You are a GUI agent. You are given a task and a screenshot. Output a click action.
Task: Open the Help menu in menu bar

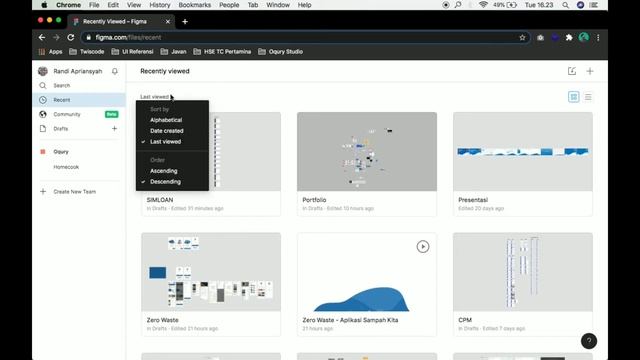(304, 5)
